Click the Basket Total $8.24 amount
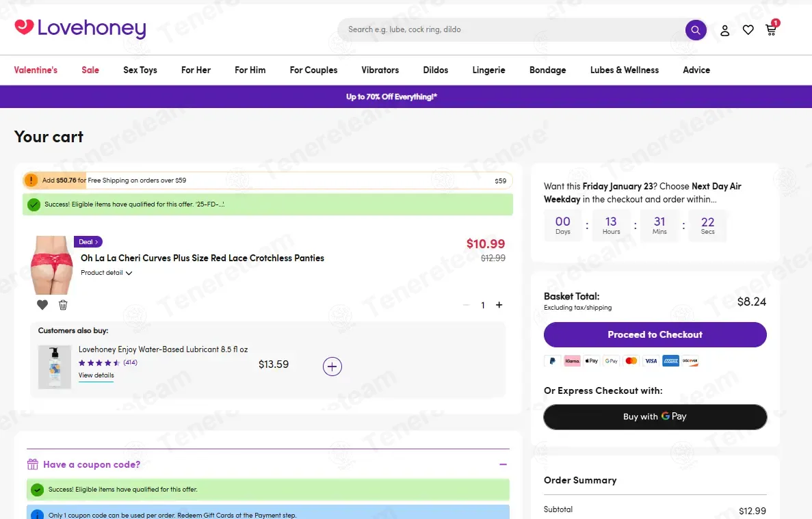This screenshot has height=519, width=812. pos(752,302)
